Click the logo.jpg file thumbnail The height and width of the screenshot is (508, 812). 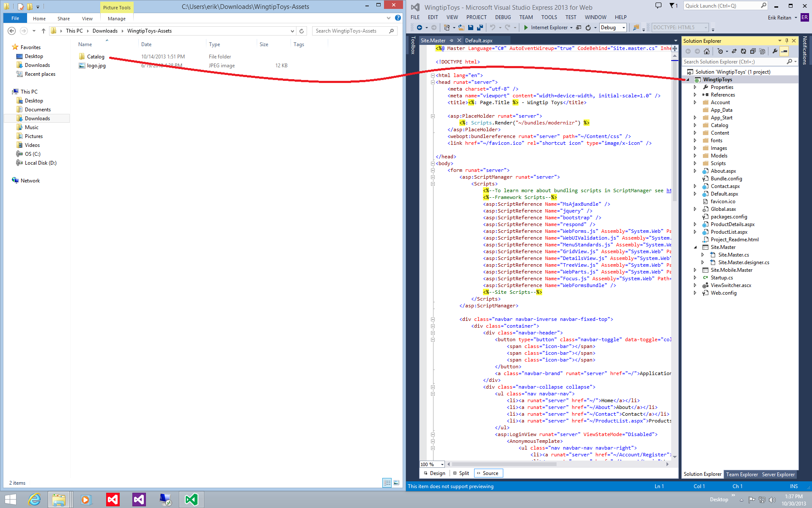click(81, 65)
